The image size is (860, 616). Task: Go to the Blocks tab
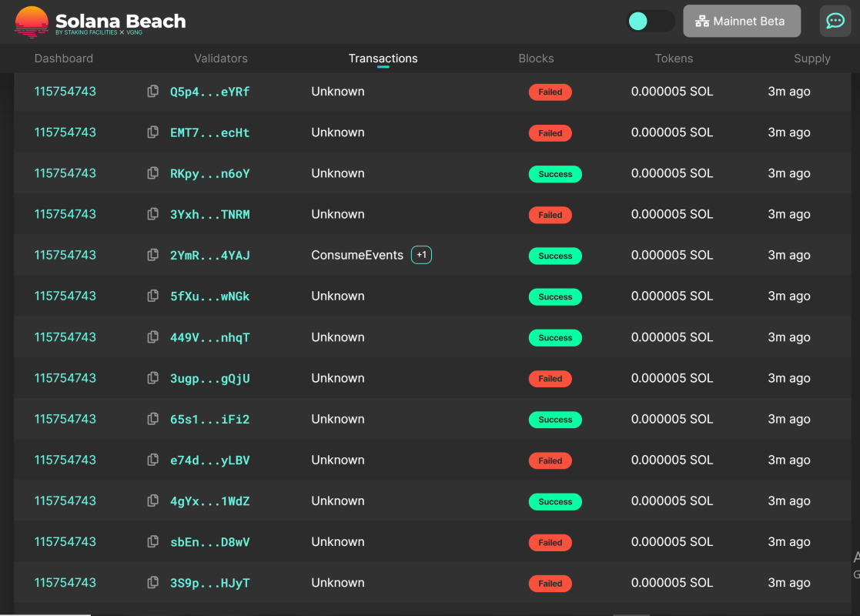point(536,59)
